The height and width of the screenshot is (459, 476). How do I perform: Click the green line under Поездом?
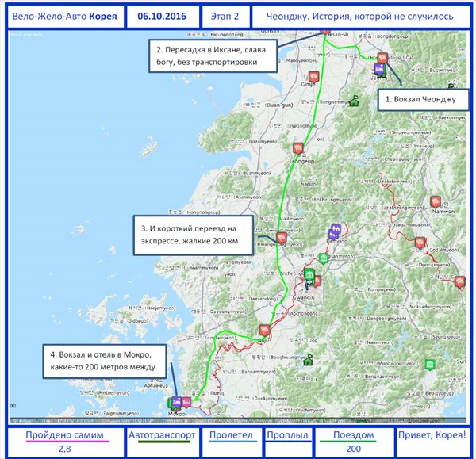pos(348,442)
